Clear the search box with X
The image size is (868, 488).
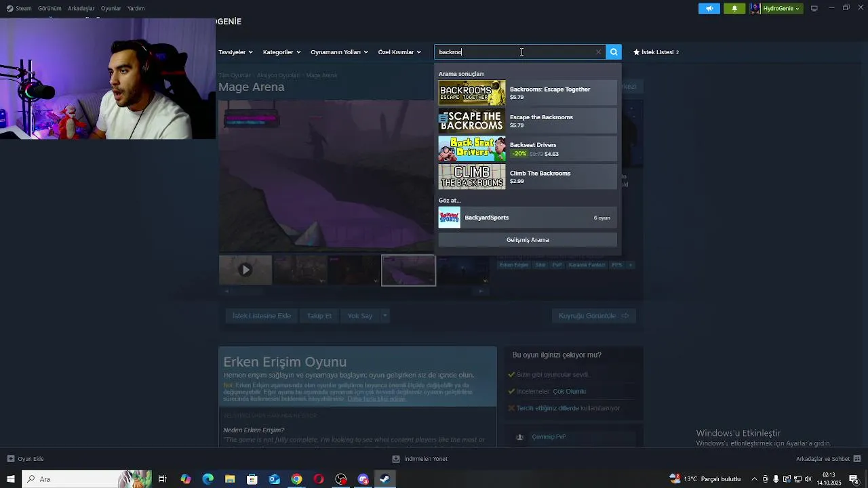tap(598, 52)
